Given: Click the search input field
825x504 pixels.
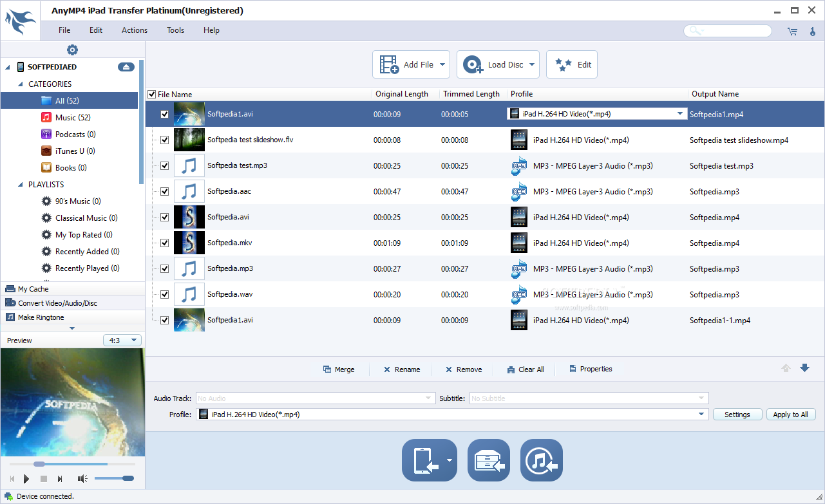Looking at the screenshot, I should [727, 31].
